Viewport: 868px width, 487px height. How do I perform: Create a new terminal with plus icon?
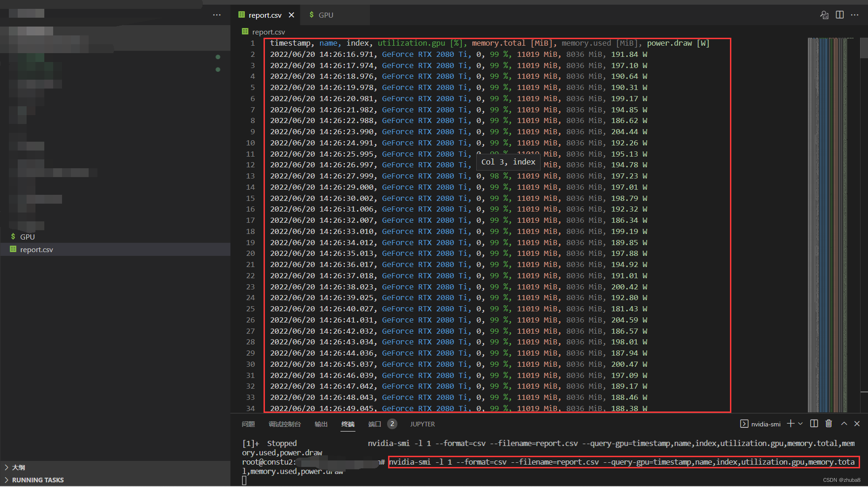tap(791, 424)
